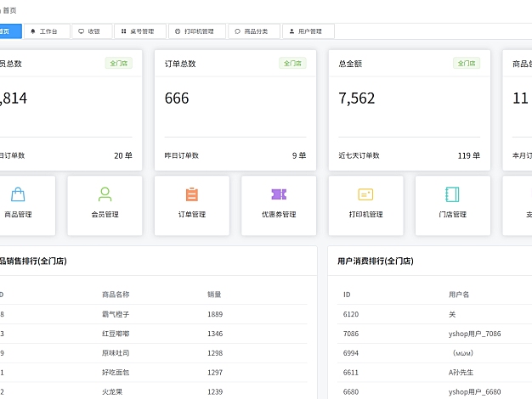This screenshot has height=399, width=532.
Task: Click 销量 column header
Action: [214, 295]
